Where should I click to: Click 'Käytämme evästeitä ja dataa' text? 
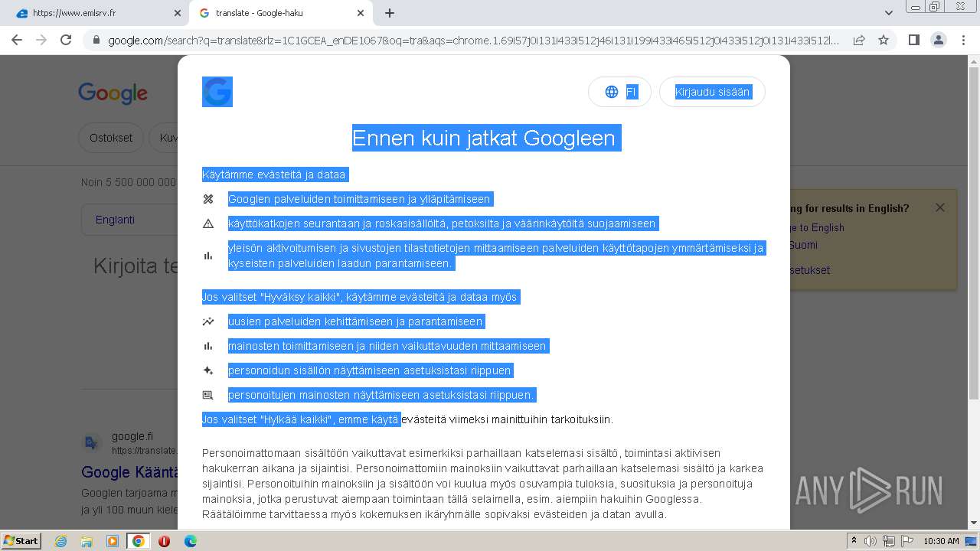[274, 174]
